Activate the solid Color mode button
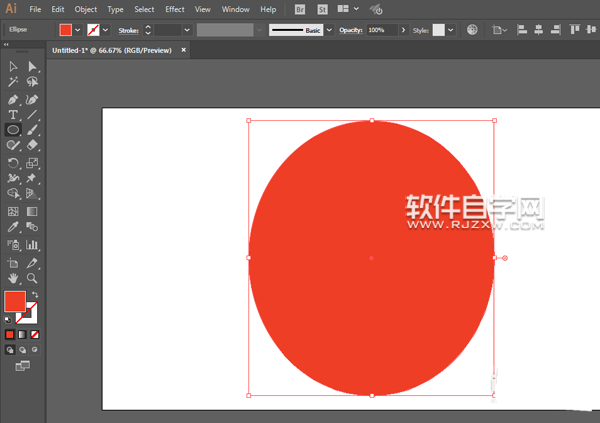This screenshot has width=600, height=423. coord(10,334)
